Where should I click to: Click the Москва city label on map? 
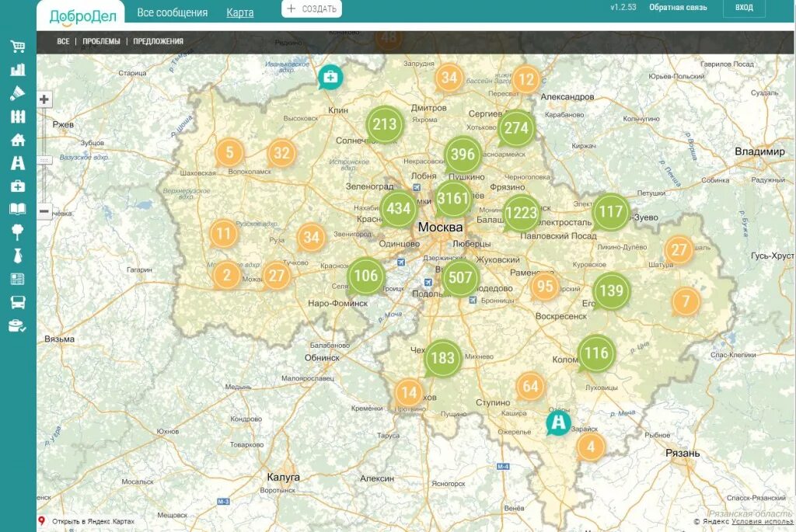(x=440, y=228)
